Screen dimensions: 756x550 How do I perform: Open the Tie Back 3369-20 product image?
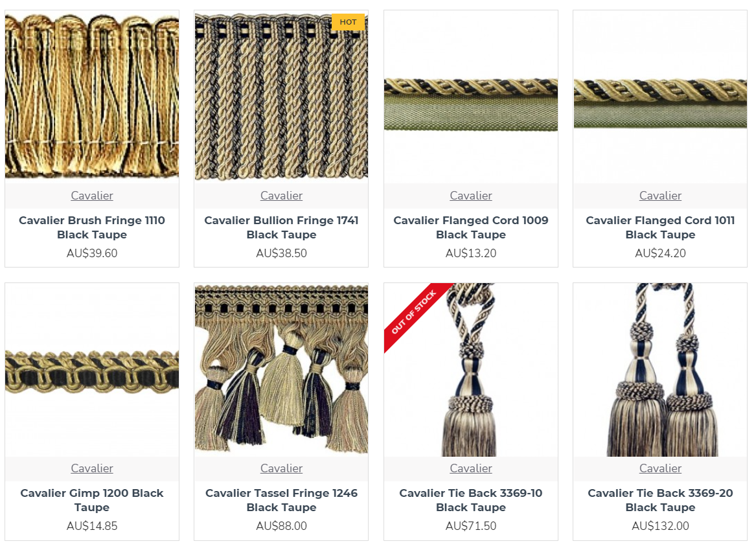click(x=660, y=370)
